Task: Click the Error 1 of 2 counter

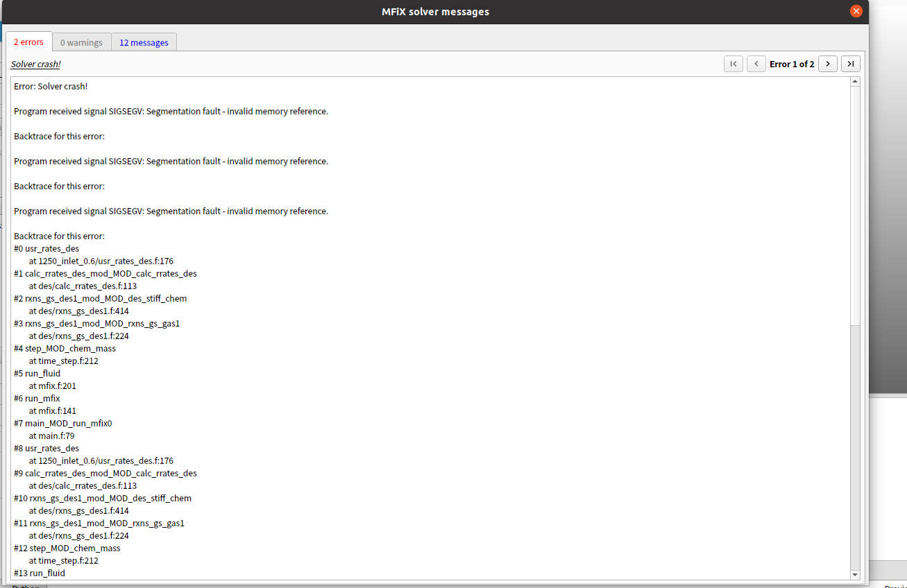Action: 792,64
